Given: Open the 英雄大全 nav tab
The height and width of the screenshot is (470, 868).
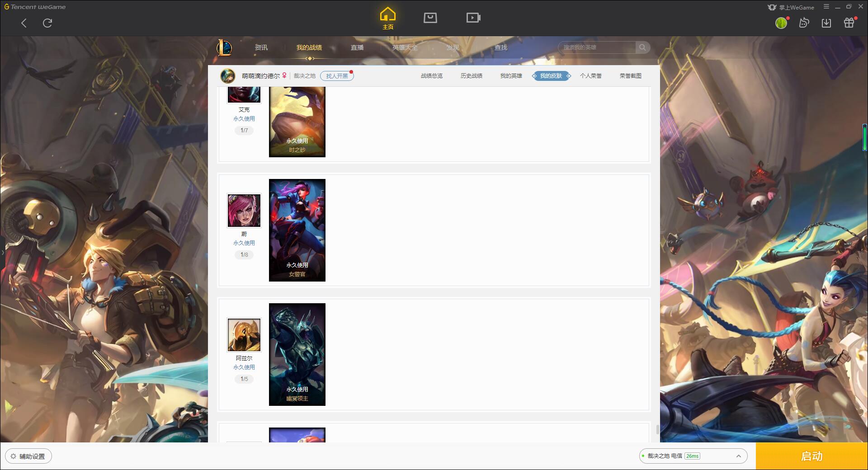Looking at the screenshot, I should (405, 47).
